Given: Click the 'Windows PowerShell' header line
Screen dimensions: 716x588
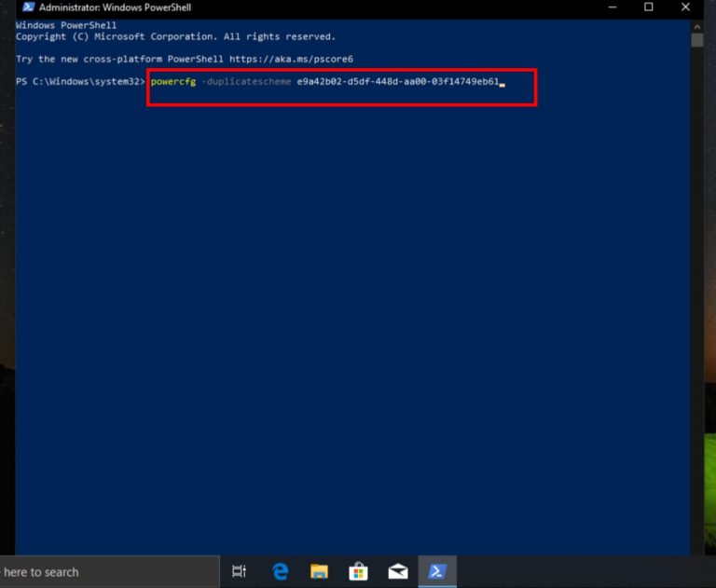Looking at the screenshot, I should pyautogui.click(x=66, y=25).
